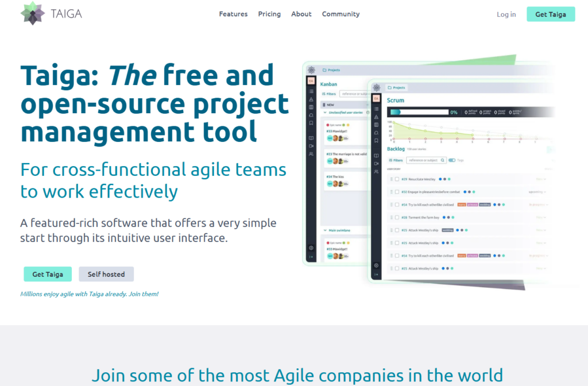
Task: Open the About page link
Action: point(301,14)
